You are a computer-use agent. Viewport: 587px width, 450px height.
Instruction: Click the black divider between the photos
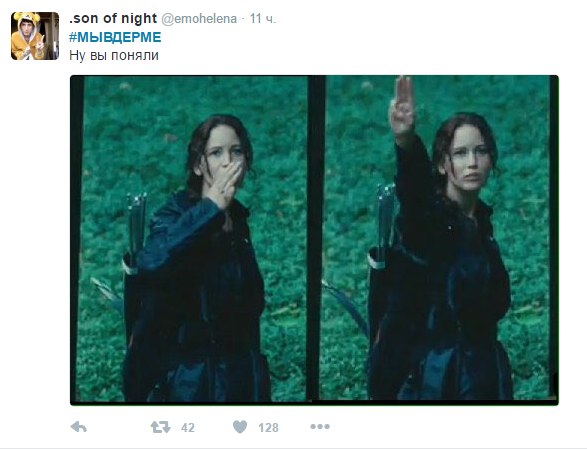click(x=316, y=238)
